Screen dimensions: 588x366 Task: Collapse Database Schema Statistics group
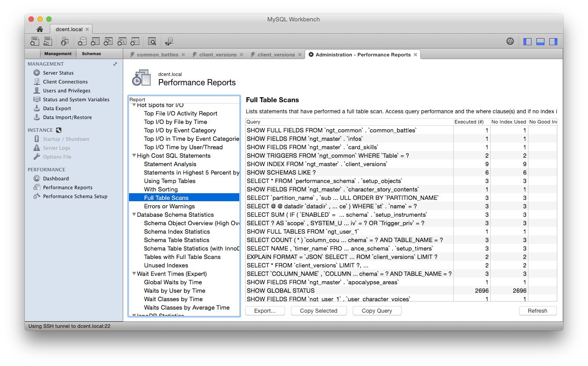click(x=134, y=215)
